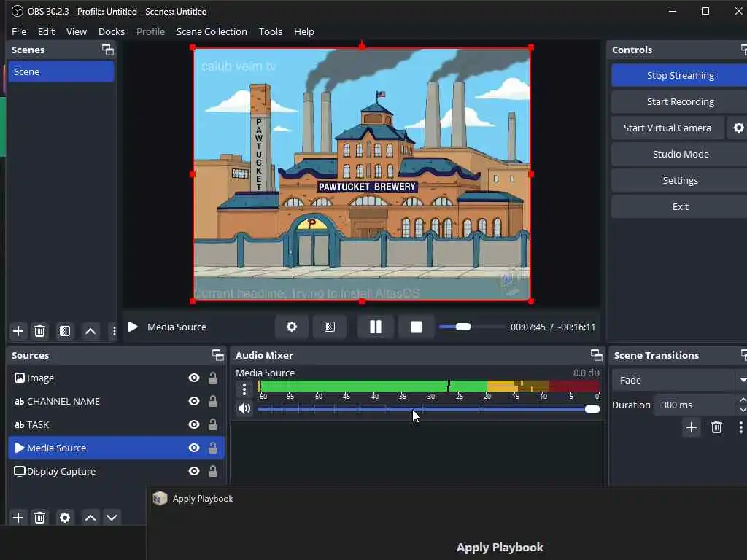The height and width of the screenshot is (560, 747).
Task: Adjust Media Source volume slider
Action: [x=428, y=409]
